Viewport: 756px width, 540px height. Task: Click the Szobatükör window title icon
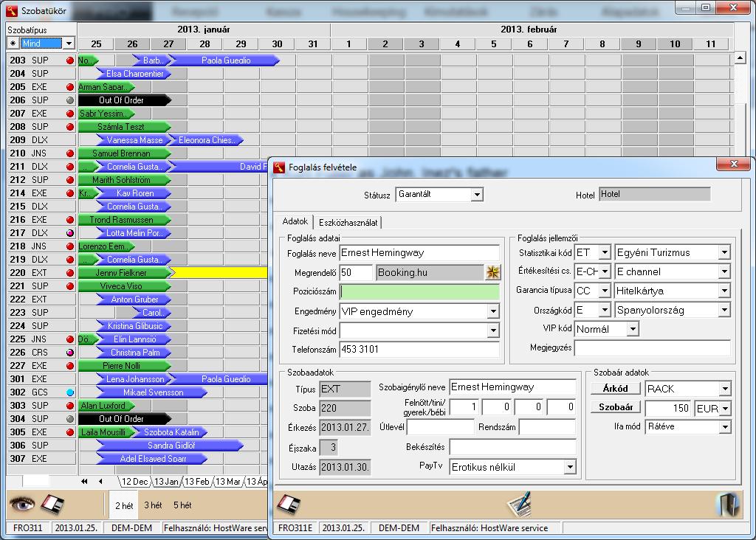(12, 10)
